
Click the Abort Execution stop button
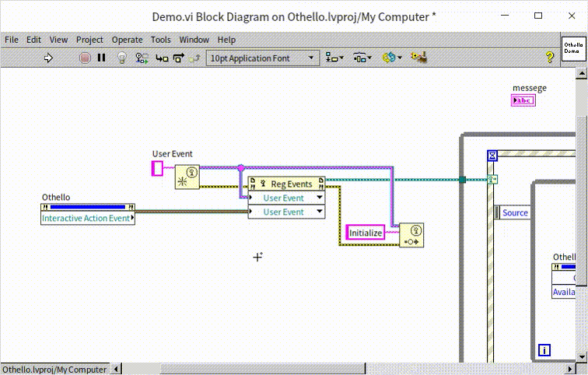85,58
